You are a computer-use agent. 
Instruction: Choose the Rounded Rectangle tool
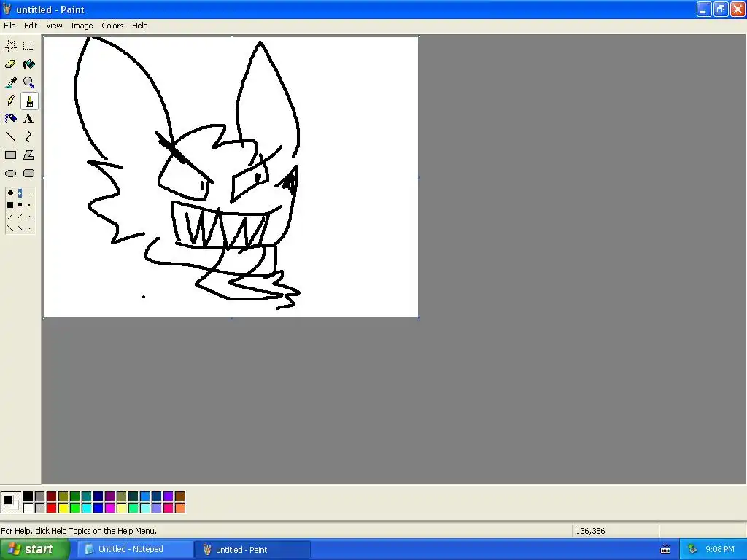[29, 174]
